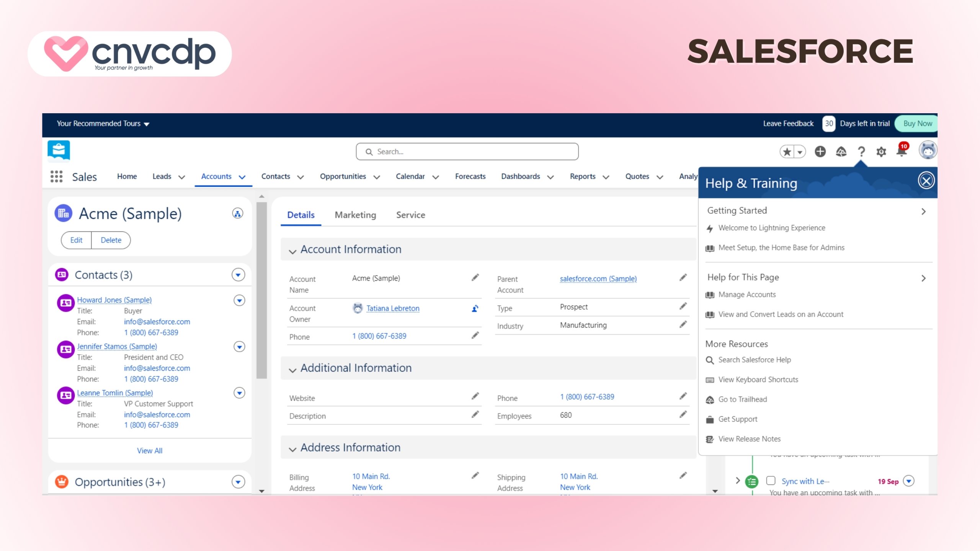This screenshot has height=551, width=980.
Task: Expand Your Recommended Tours dropdown
Action: [x=147, y=124]
